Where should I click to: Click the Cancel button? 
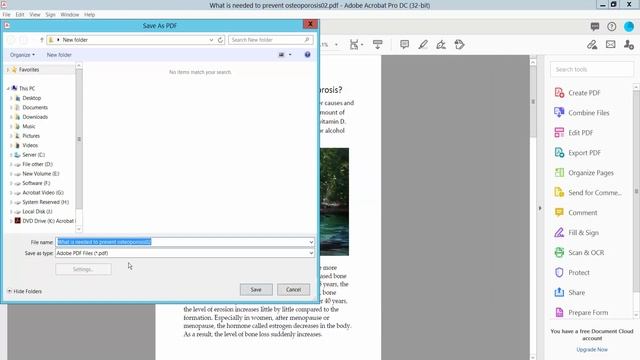(293, 289)
